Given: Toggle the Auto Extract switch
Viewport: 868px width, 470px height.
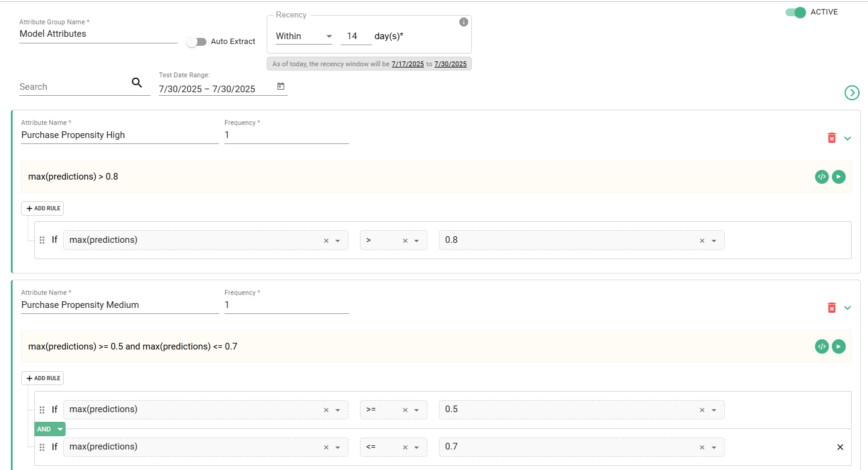Looking at the screenshot, I should (196, 42).
